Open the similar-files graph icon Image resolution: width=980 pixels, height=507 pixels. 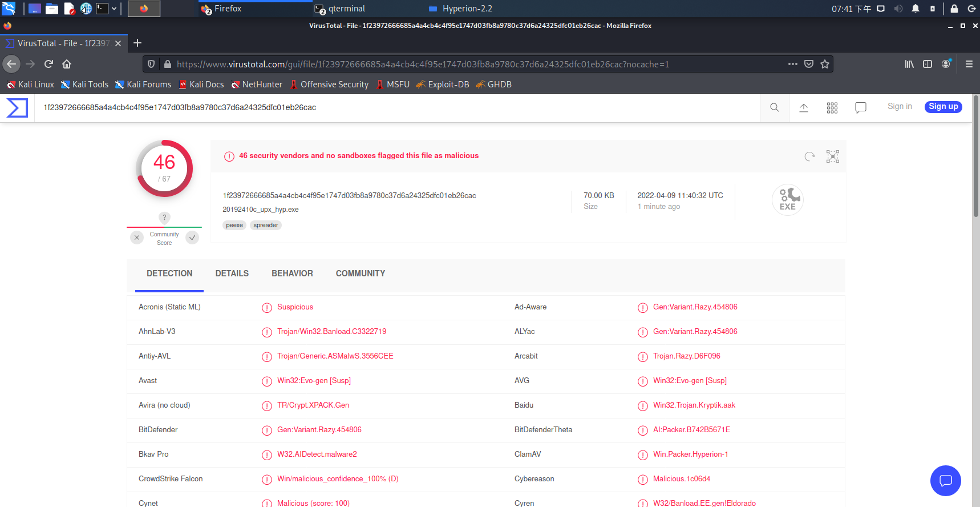point(833,156)
